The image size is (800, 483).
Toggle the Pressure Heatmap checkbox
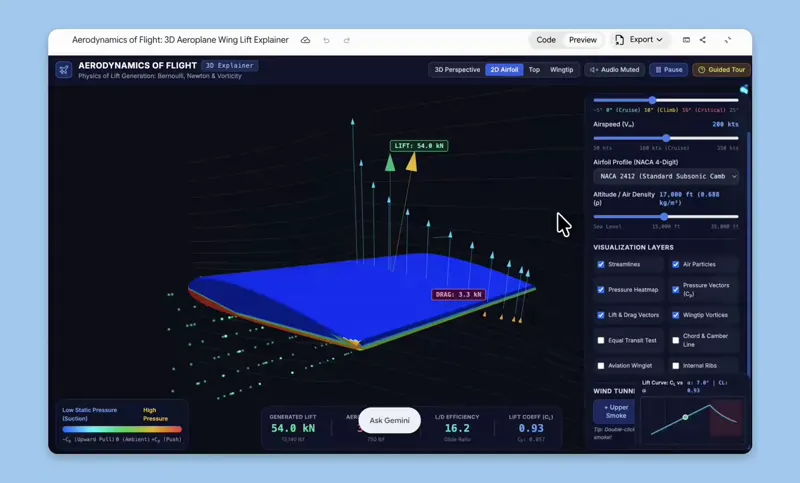point(601,290)
